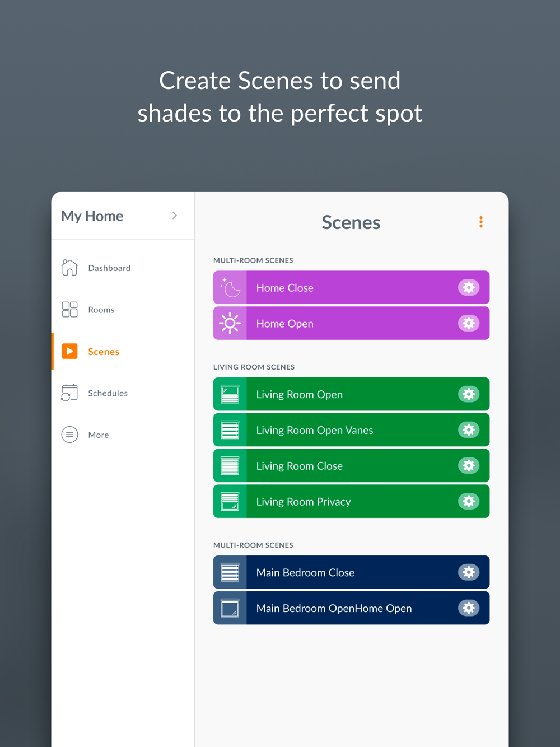The width and height of the screenshot is (560, 747).
Task: Switch to Rooms in sidebar
Action: (101, 310)
